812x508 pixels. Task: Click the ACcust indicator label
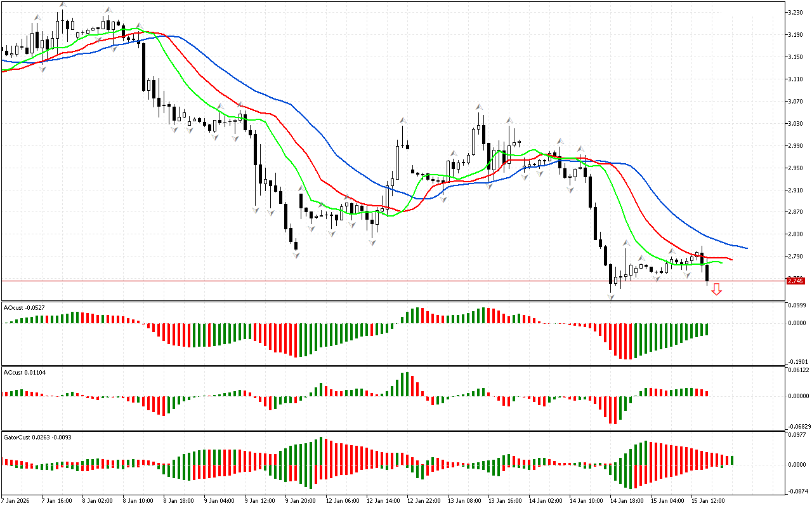(23, 371)
